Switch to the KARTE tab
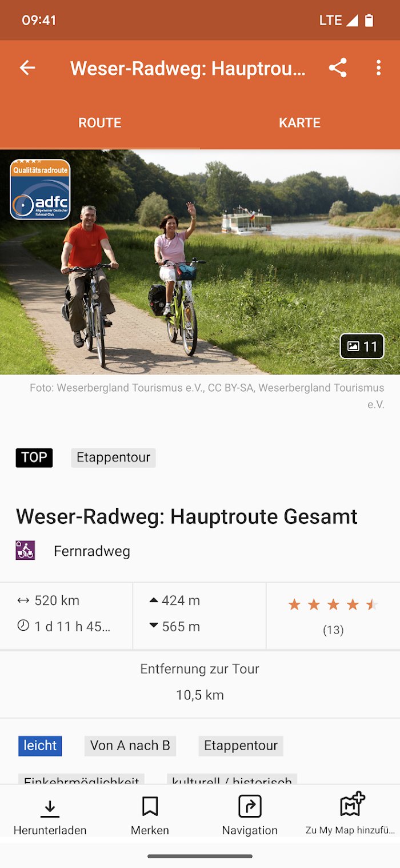 click(299, 123)
